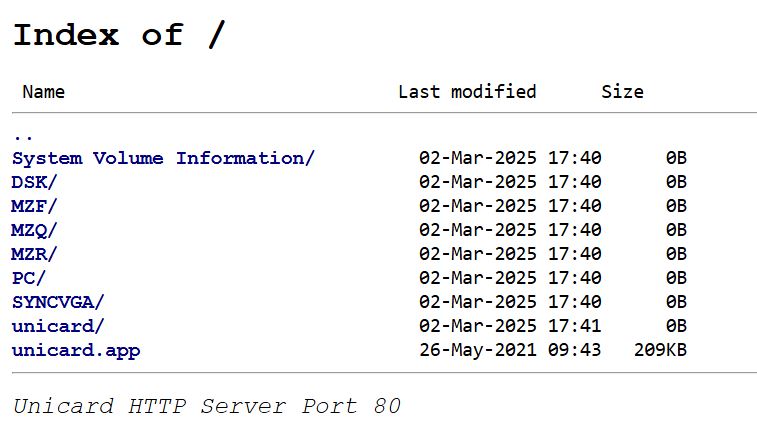Open the unicard/ directory

pyautogui.click(x=58, y=326)
